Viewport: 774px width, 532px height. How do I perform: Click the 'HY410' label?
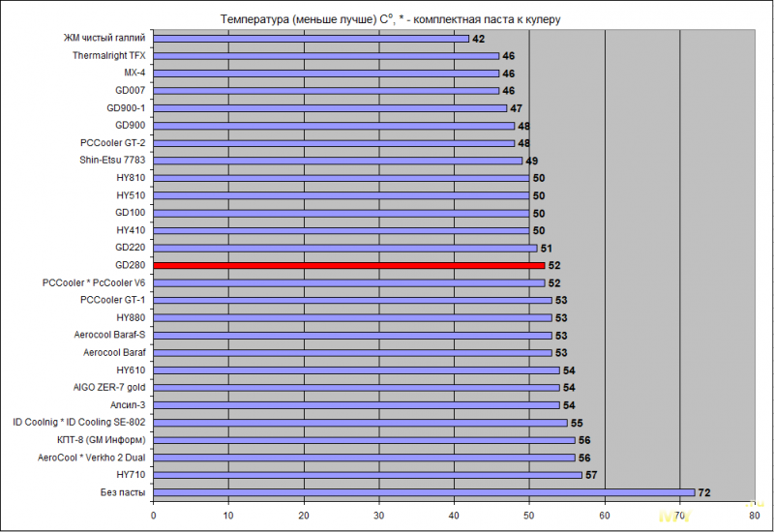coord(131,230)
